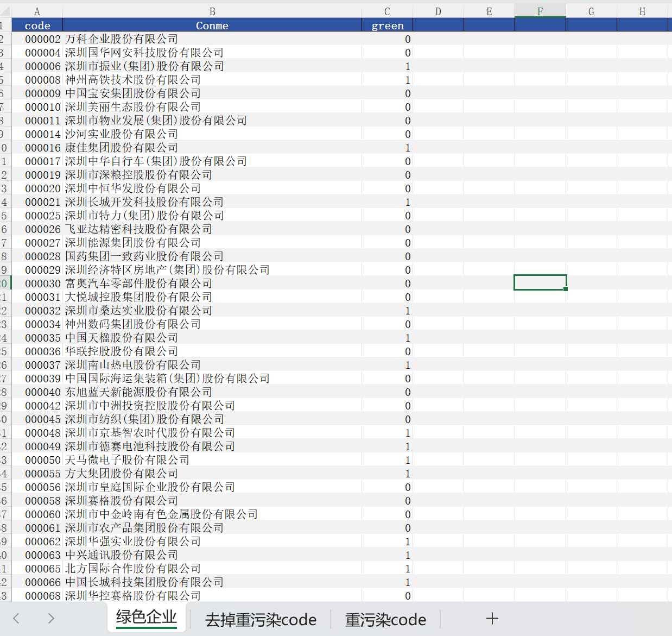Switch to 绿色企业 sheet tab
Image resolution: width=672 pixels, height=636 pixels.
point(147,618)
